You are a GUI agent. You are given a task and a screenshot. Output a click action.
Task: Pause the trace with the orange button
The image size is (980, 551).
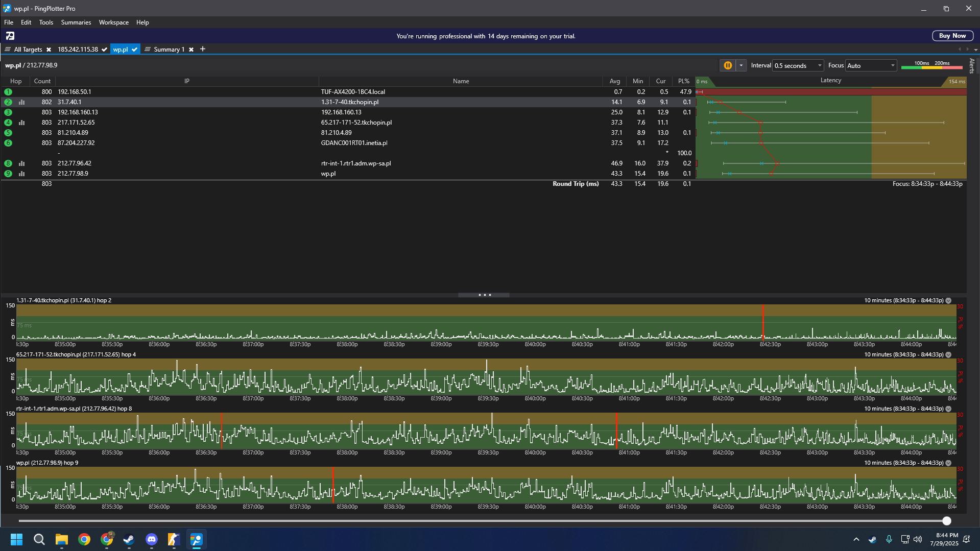pos(728,65)
